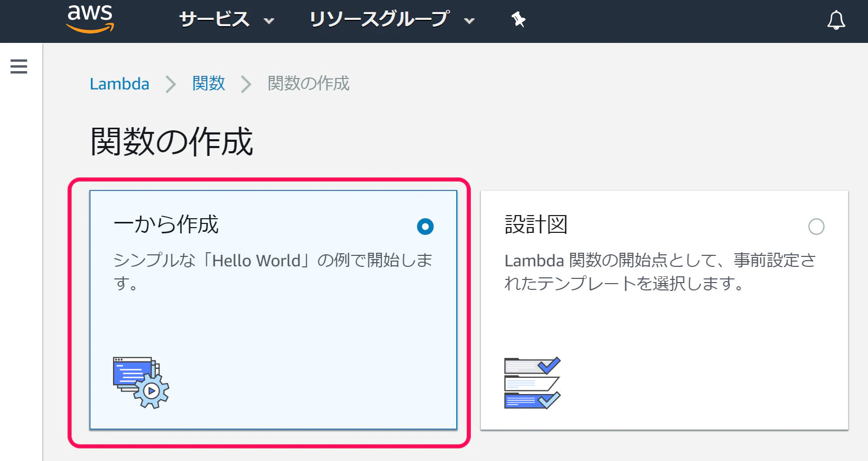This screenshot has width=868, height=461.
Task: Expand the サービス dropdown
Action: click(227, 20)
